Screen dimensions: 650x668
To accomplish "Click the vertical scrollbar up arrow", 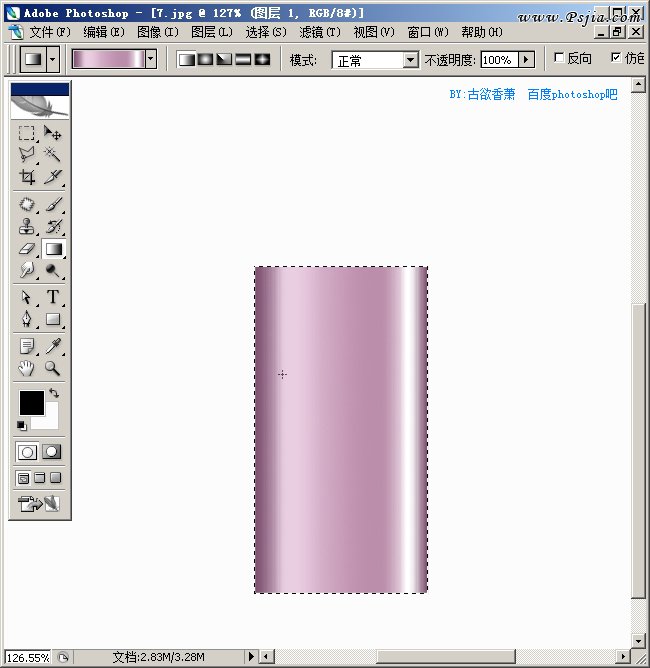I will pos(638,85).
